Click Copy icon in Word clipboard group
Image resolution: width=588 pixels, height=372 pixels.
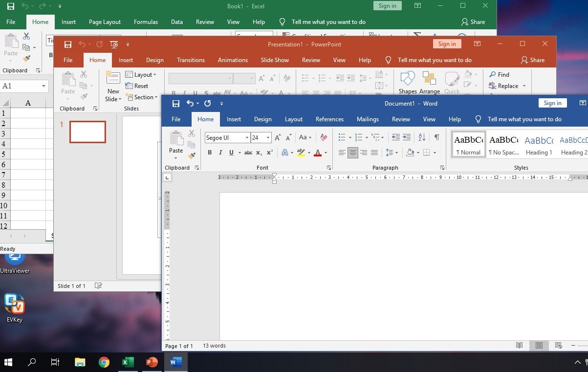(192, 145)
